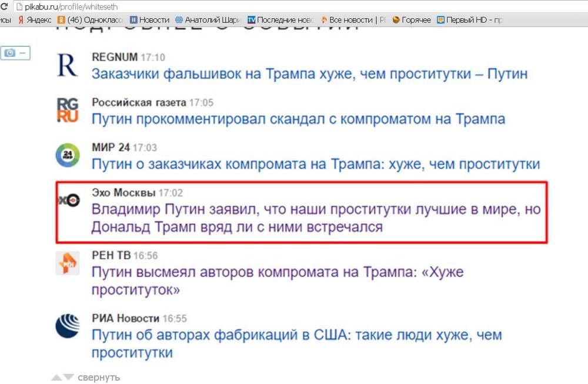Click the page favicon in address bar
Viewport: 588px width, 384px height.
click(x=19, y=6)
